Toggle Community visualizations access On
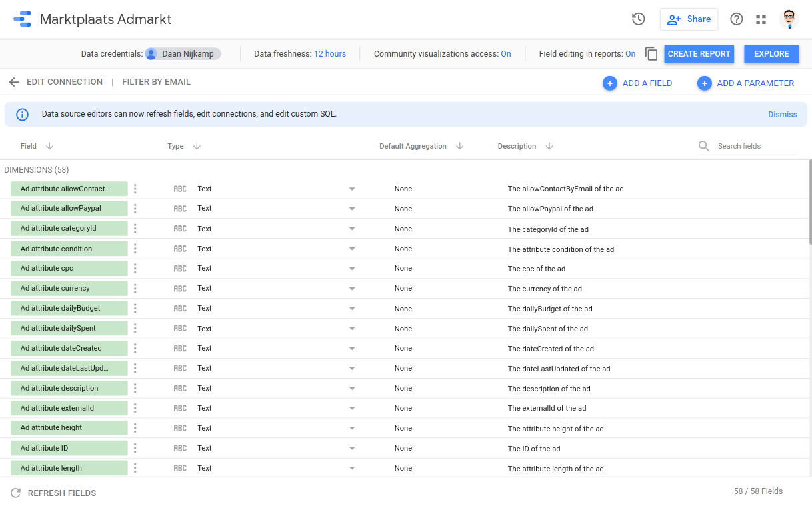Image resolution: width=812 pixels, height=506 pixels. [506, 54]
